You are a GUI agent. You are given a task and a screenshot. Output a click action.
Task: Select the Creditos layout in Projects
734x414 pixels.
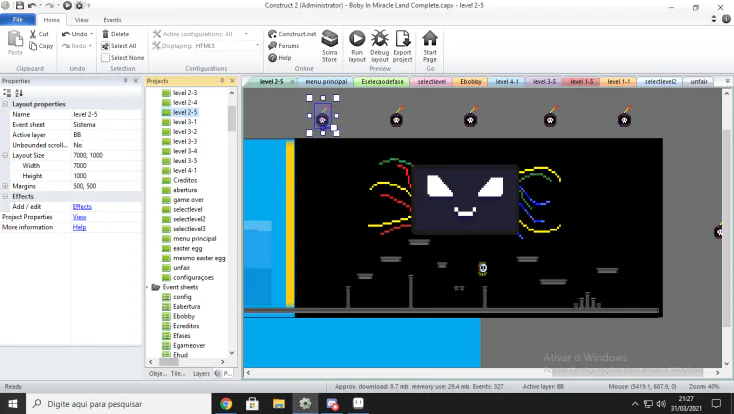[185, 180]
